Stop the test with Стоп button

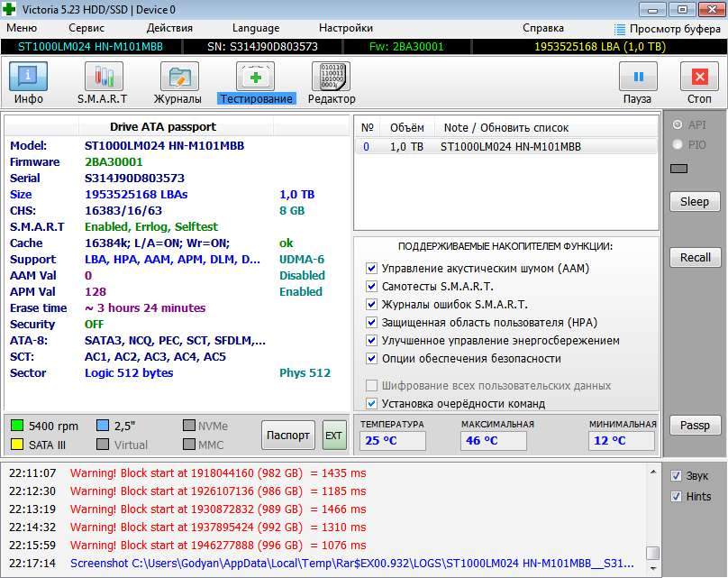pos(698,78)
